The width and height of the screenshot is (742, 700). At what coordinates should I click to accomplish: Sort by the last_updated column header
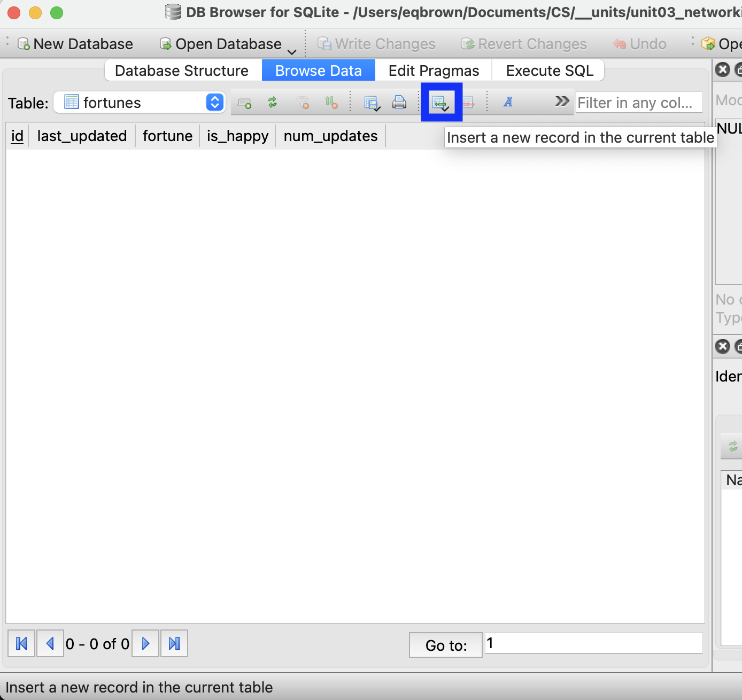tap(82, 136)
